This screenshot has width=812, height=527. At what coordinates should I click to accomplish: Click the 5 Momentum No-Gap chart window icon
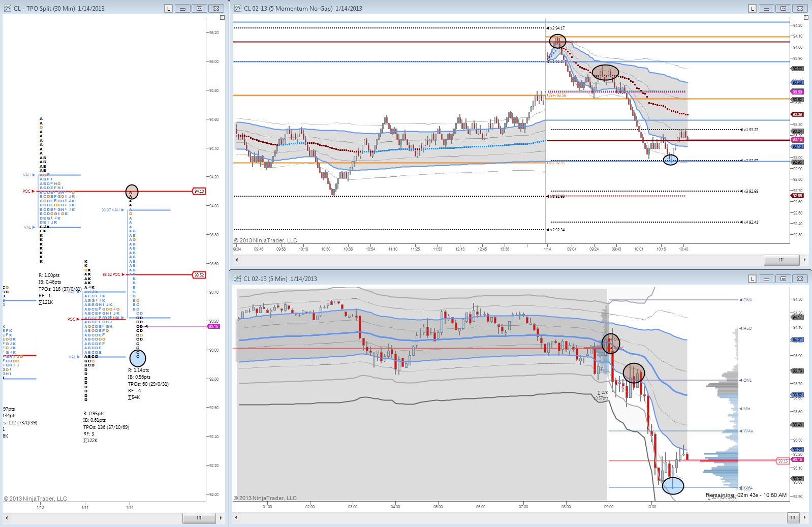pyautogui.click(x=238, y=8)
